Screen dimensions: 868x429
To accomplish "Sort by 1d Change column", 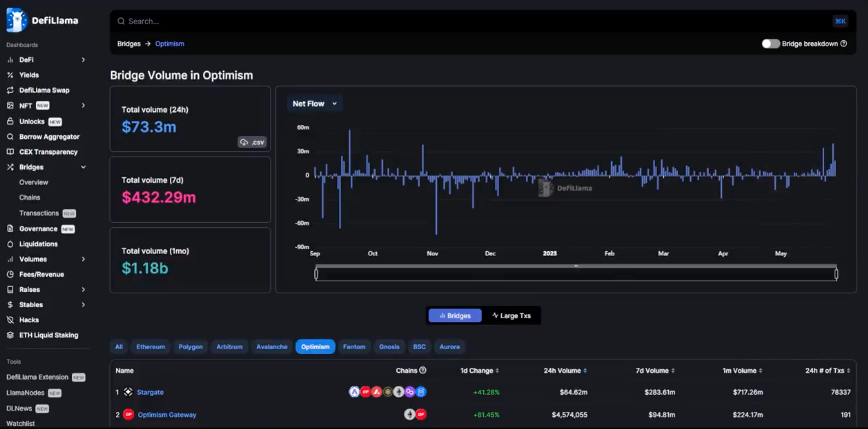I will click(x=479, y=370).
